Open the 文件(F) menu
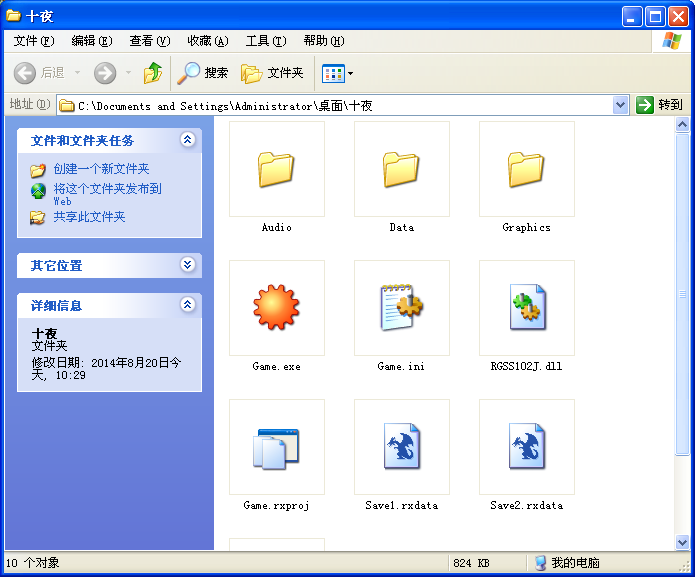695x577 pixels. (34, 41)
